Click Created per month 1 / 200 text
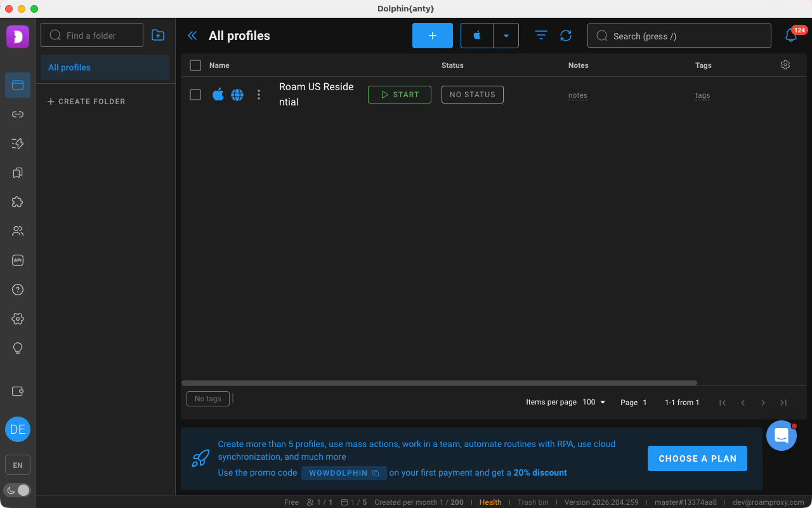The image size is (812, 508). [419, 502]
